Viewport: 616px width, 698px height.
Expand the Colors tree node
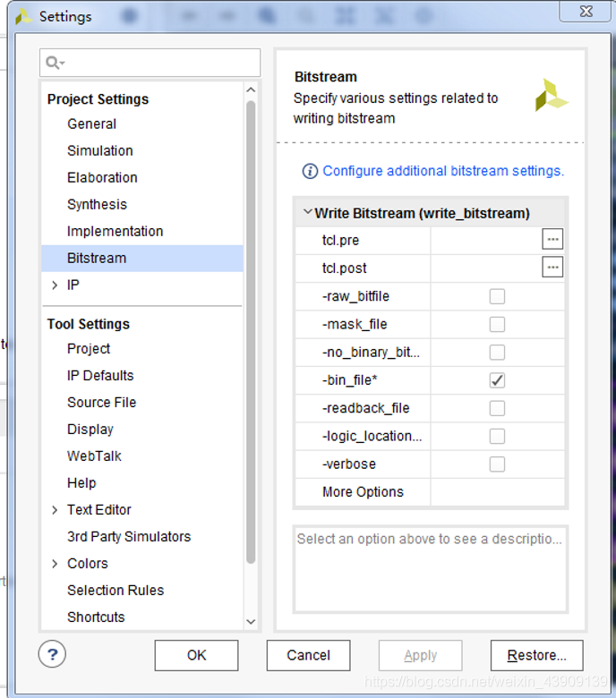pos(55,564)
